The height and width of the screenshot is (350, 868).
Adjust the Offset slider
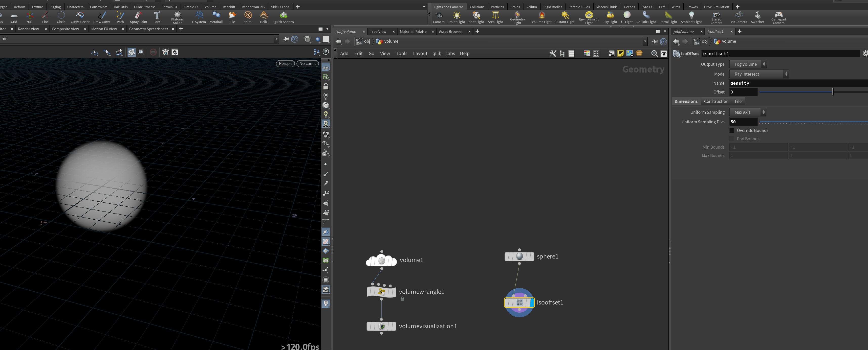pos(813,92)
